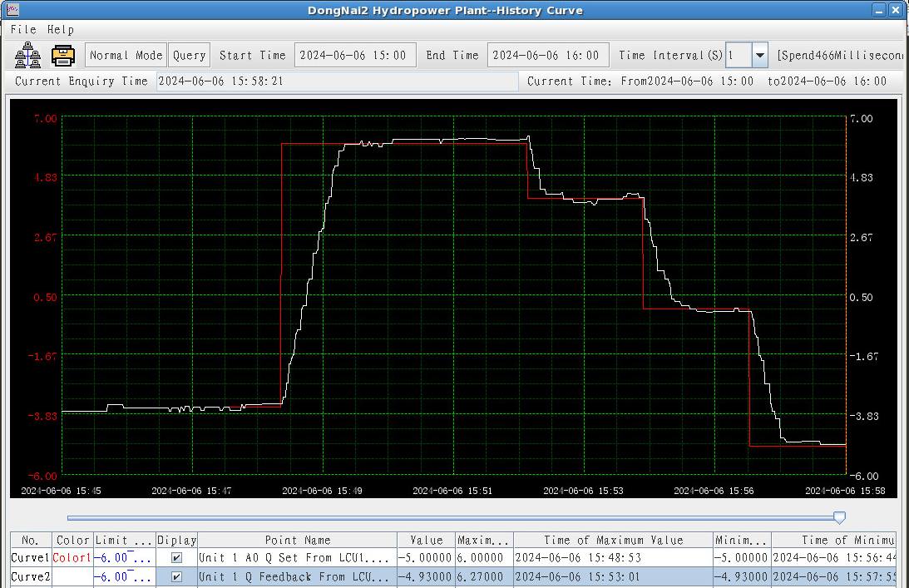Uncheck display checkbox for Curve1
The height and width of the screenshot is (588, 909).
pyautogui.click(x=176, y=558)
